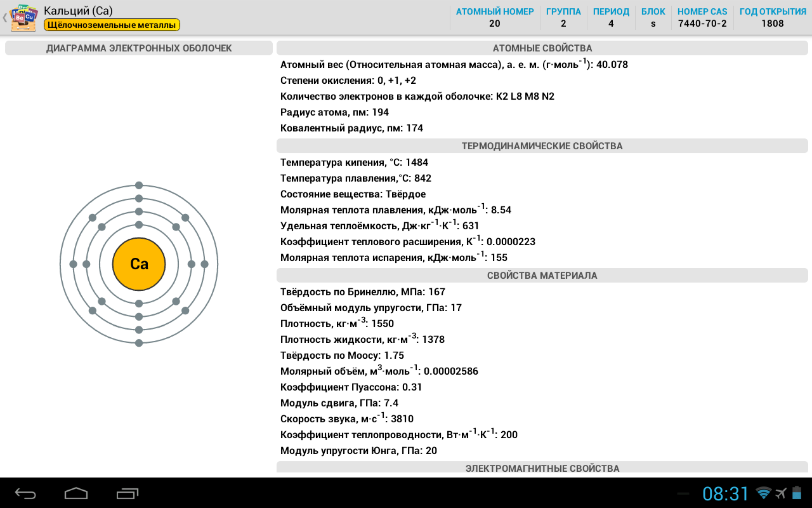This screenshot has height=508, width=812.
Task: Tap the back chevron beside app icon
Action: point(4,18)
